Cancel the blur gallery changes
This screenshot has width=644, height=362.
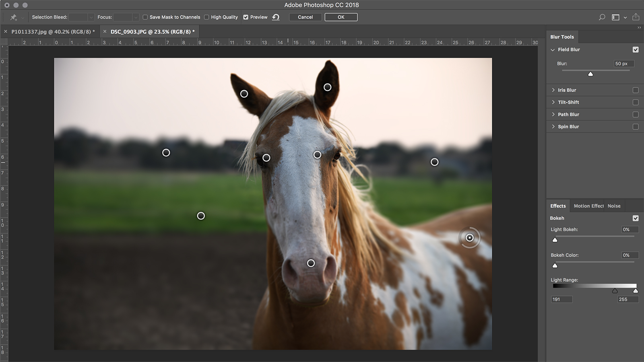click(x=305, y=17)
